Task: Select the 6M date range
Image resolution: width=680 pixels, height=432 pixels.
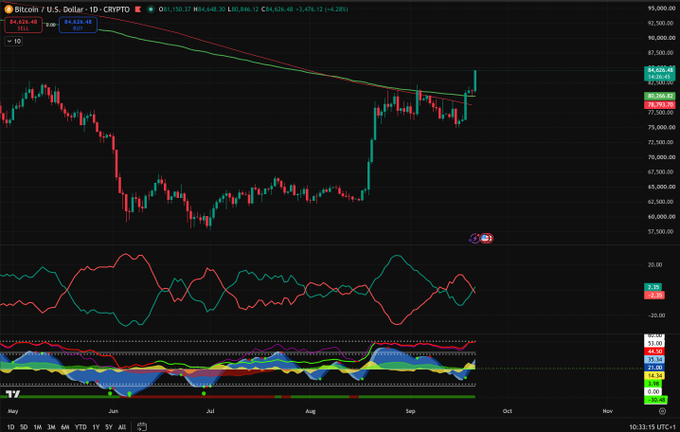Action: (65, 427)
